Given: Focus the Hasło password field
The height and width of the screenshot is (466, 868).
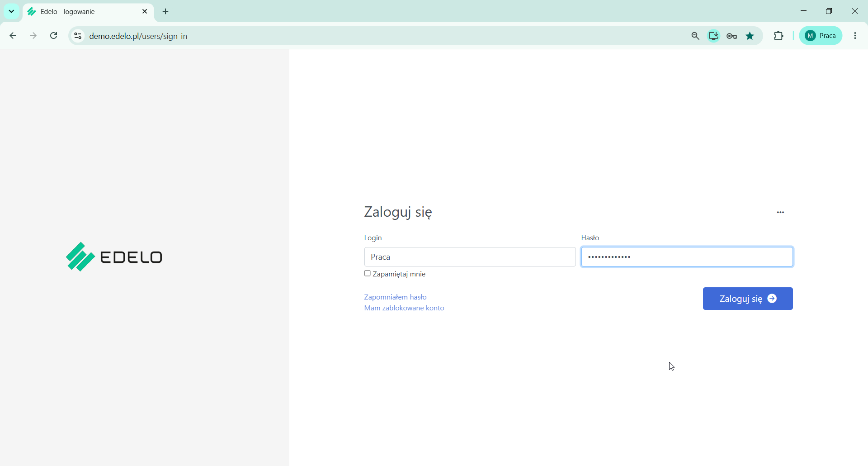Looking at the screenshot, I should pyautogui.click(x=687, y=257).
